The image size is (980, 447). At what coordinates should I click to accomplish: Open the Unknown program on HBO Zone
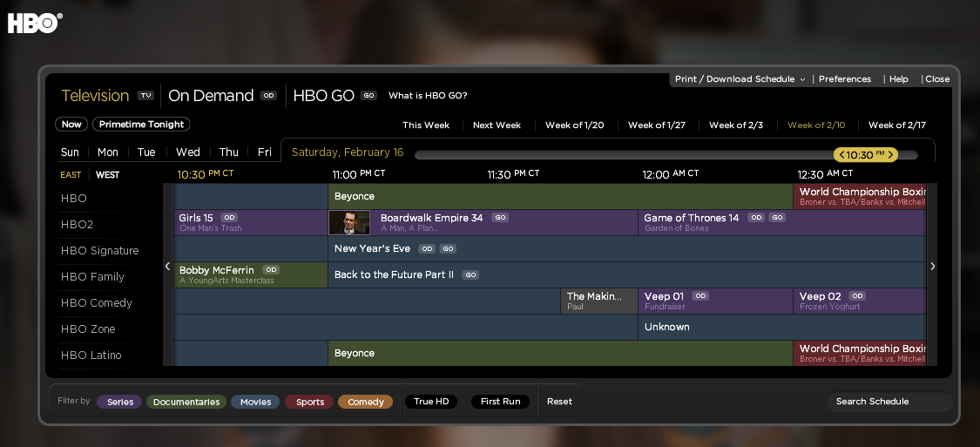tap(782, 327)
